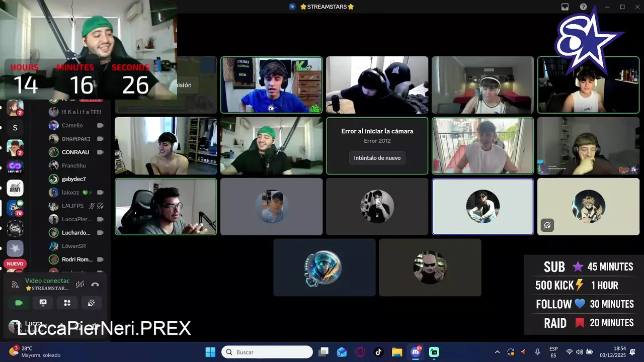Click the muted icon on anime avatar tile
The height and width of the screenshot is (362, 644).
point(547,226)
